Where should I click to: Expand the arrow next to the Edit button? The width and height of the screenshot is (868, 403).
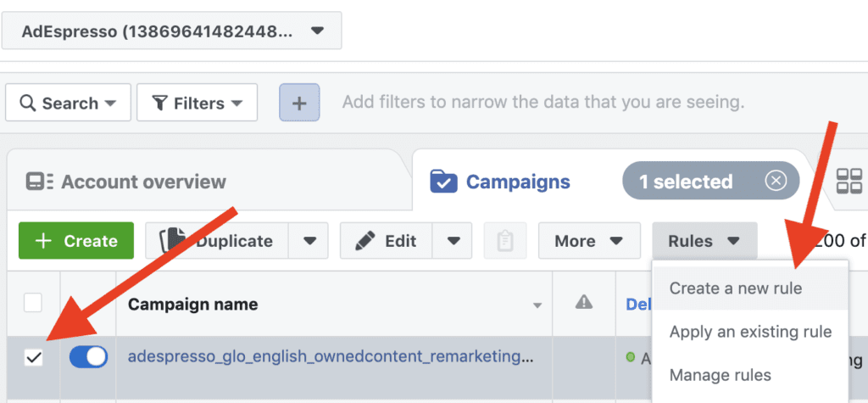click(x=453, y=241)
